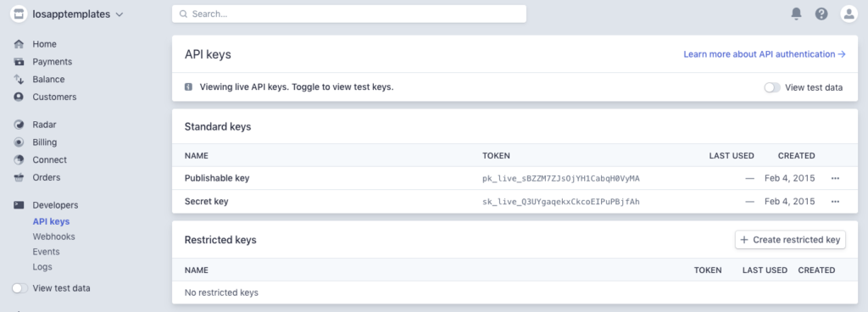Click the info icon beside Viewing live API keys
868x312 pixels.
tap(188, 86)
